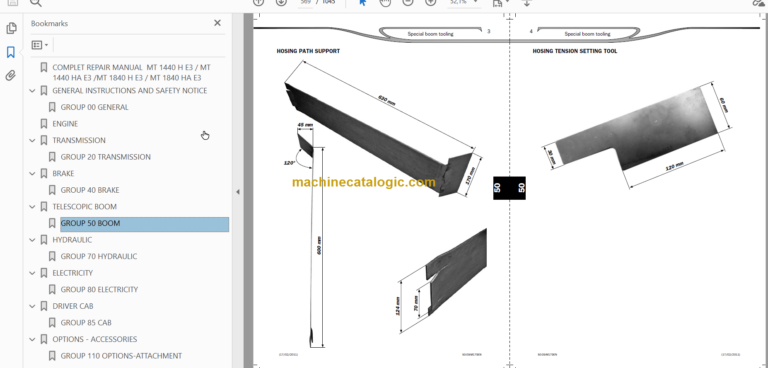This screenshot has height=368, width=768.
Task: Click highlighted GROUP 50 BOOM bookmark
Action: click(x=144, y=224)
